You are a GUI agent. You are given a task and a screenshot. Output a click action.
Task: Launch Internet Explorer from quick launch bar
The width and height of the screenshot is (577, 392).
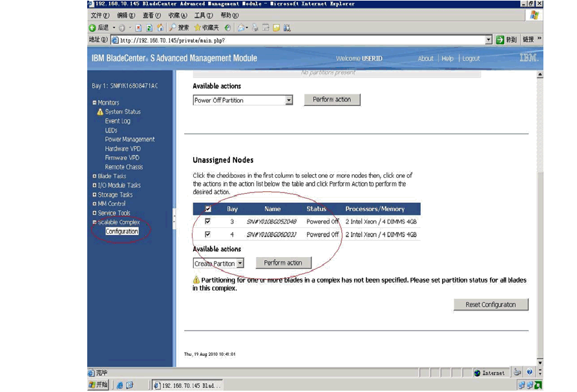click(120, 385)
